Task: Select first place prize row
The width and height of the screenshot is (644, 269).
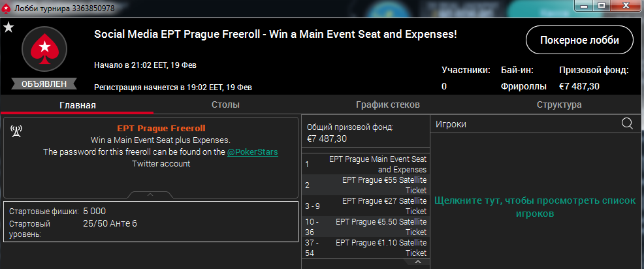Action: [x=366, y=165]
